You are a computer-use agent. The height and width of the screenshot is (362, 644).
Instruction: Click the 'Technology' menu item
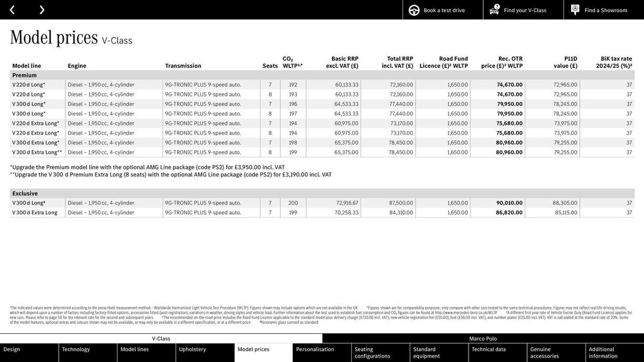75,349
